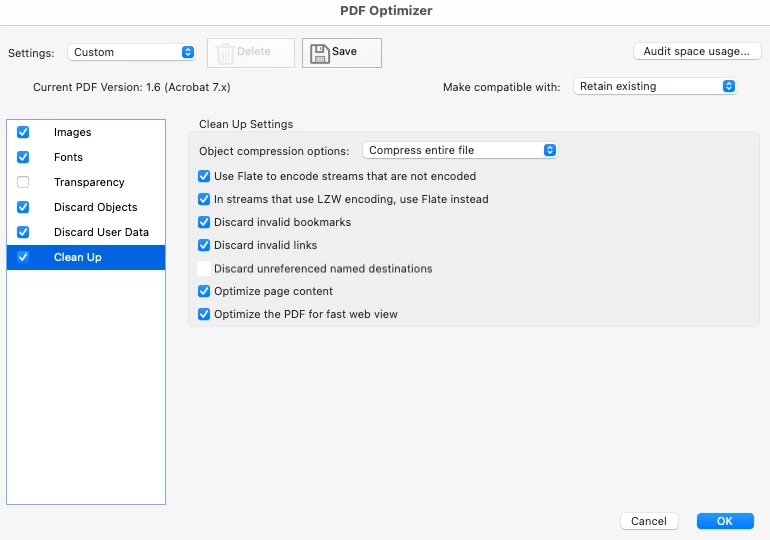Select the Clean Up panel item
Viewport: 770px width, 540px height.
tap(78, 257)
